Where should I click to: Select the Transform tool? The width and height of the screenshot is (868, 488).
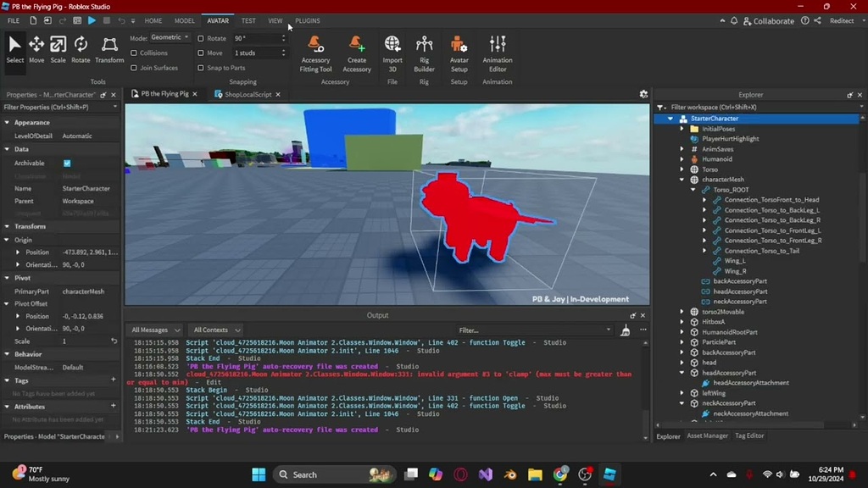click(x=109, y=47)
